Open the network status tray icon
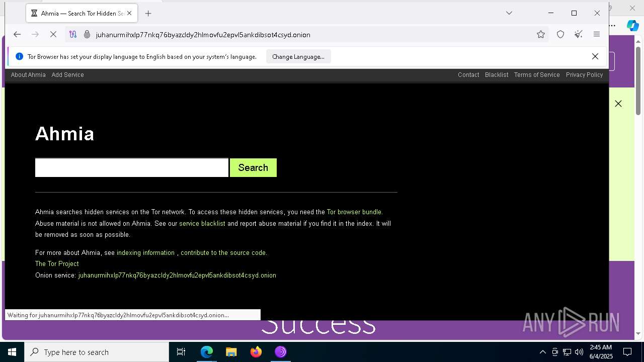The height and width of the screenshot is (362, 644). pos(567,352)
